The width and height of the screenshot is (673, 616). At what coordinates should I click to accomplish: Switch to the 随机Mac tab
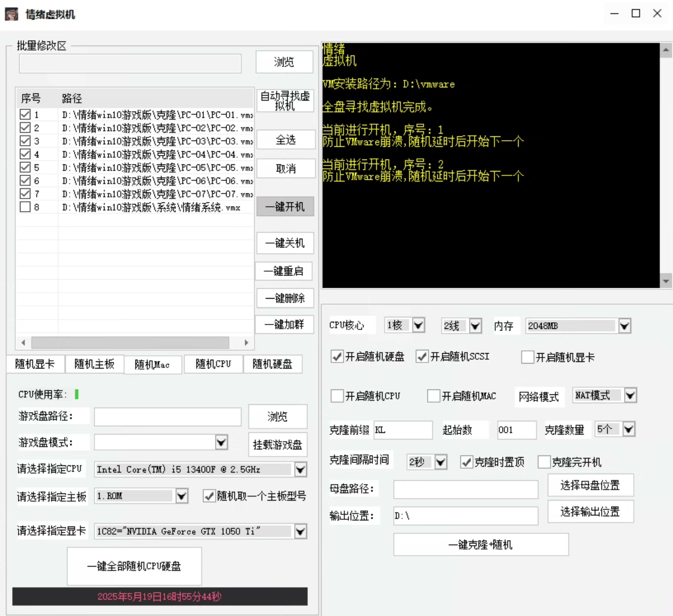[152, 365]
